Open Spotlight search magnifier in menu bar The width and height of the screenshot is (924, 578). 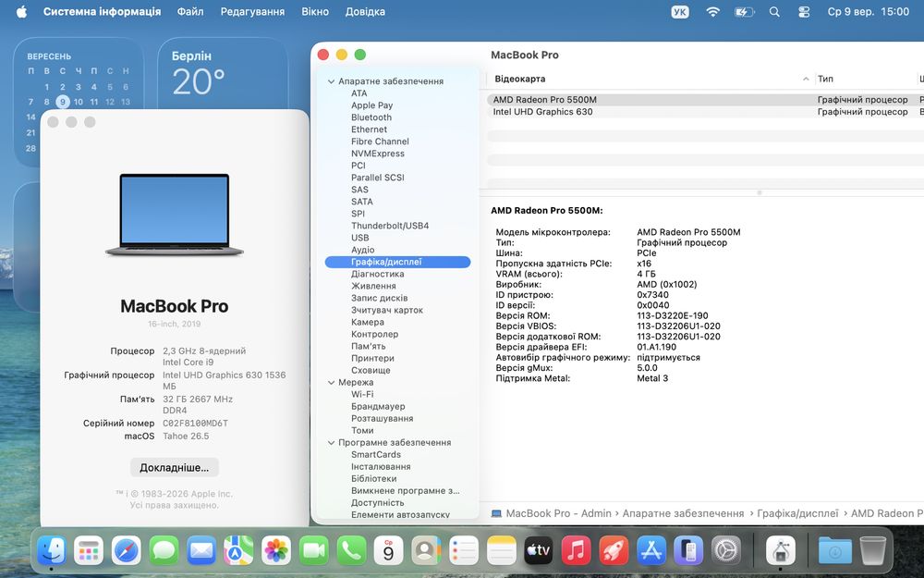774,12
